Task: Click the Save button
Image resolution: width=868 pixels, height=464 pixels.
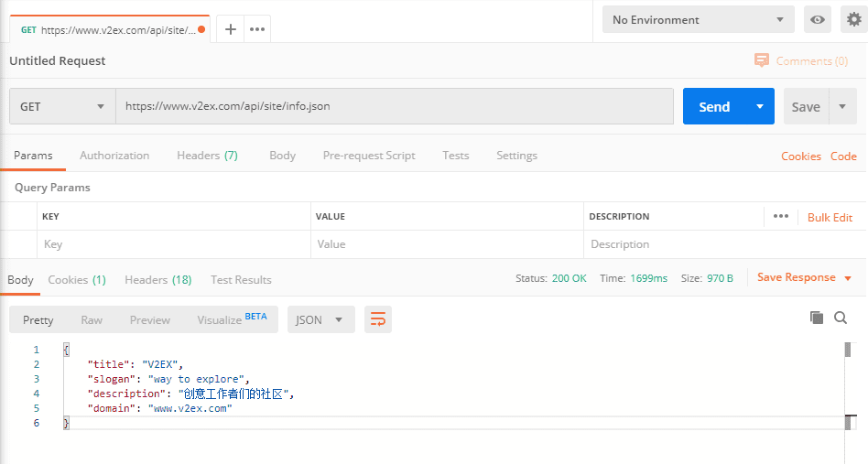Action: coord(806,106)
